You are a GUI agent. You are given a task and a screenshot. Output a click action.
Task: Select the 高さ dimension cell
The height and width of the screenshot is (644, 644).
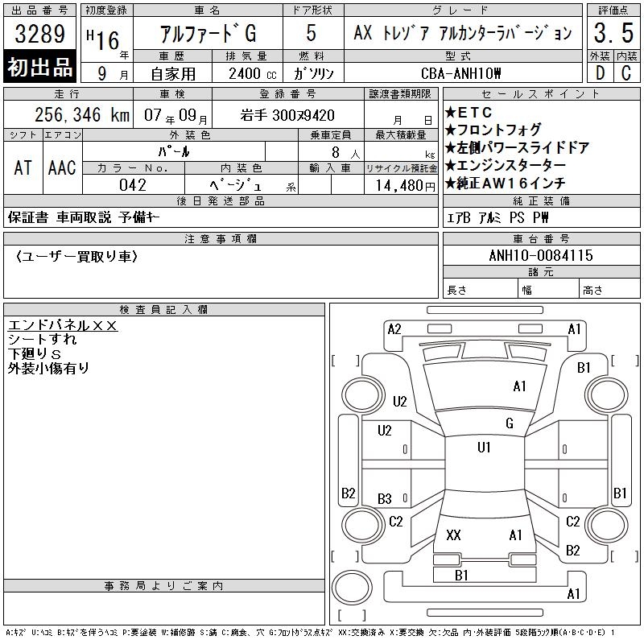(x=610, y=288)
